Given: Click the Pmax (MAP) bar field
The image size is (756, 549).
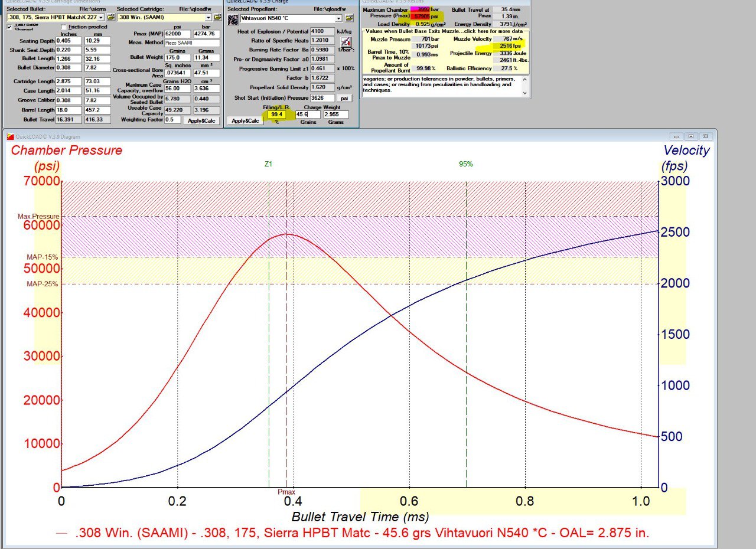Looking at the screenshot, I should [207, 34].
